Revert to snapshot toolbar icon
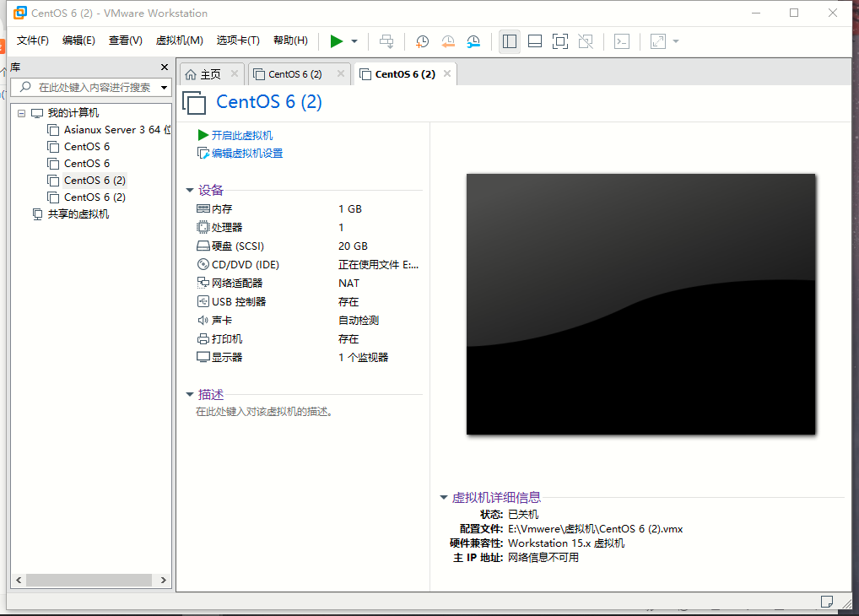 point(447,41)
